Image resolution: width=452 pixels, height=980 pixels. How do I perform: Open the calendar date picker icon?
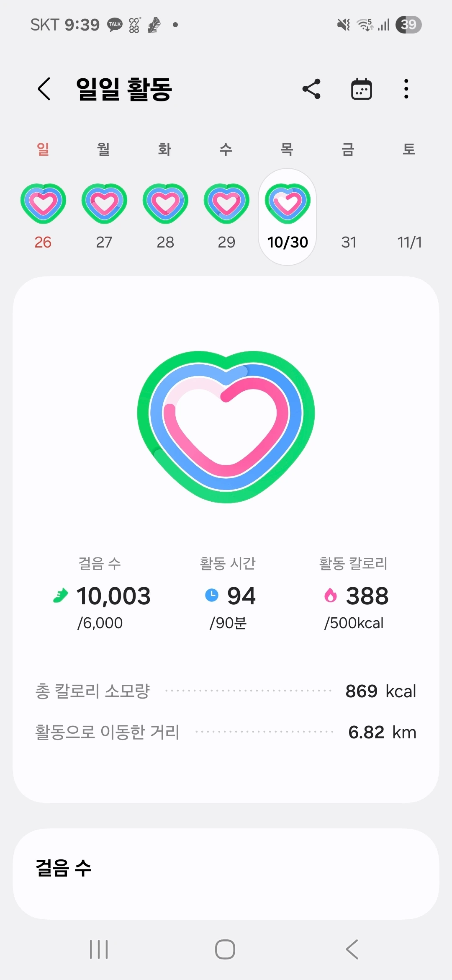pyautogui.click(x=361, y=89)
